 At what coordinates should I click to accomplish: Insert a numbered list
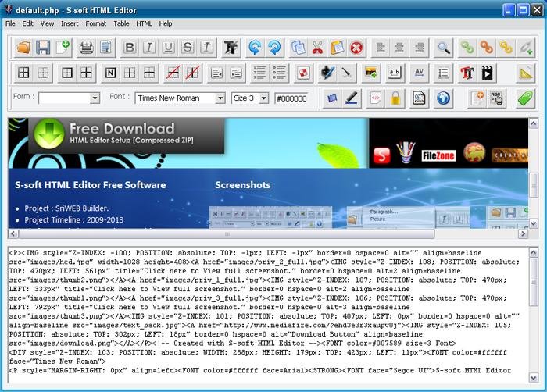click(x=259, y=73)
